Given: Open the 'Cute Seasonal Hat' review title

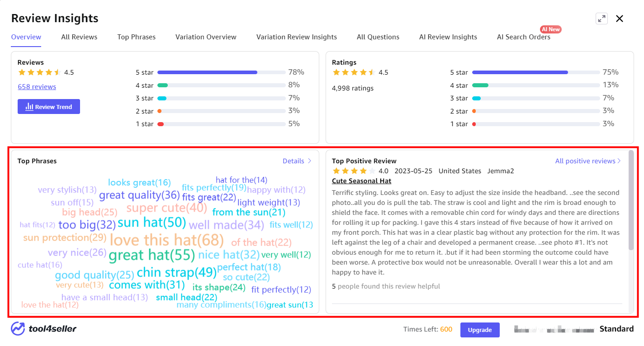Looking at the screenshot, I should [361, 181].
